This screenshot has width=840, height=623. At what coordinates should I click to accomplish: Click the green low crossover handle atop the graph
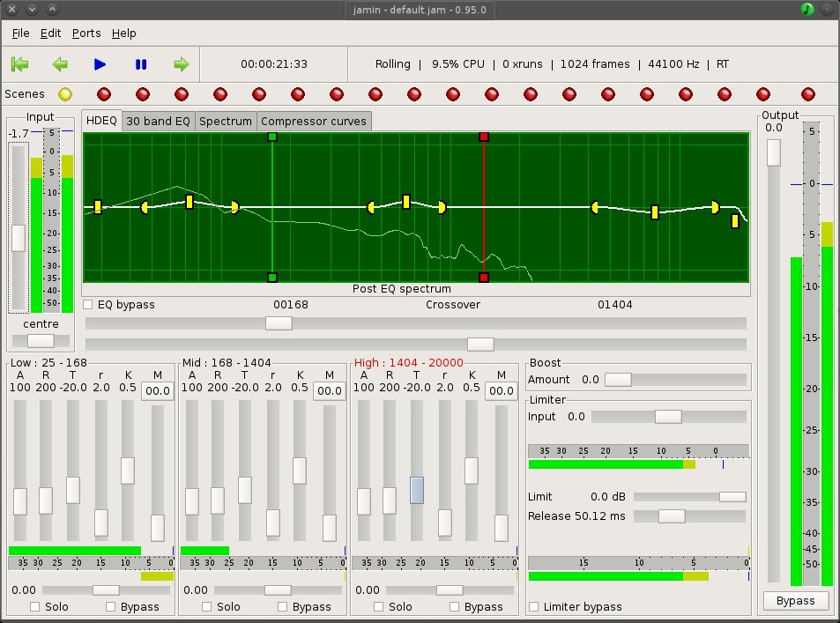(272, 137)
